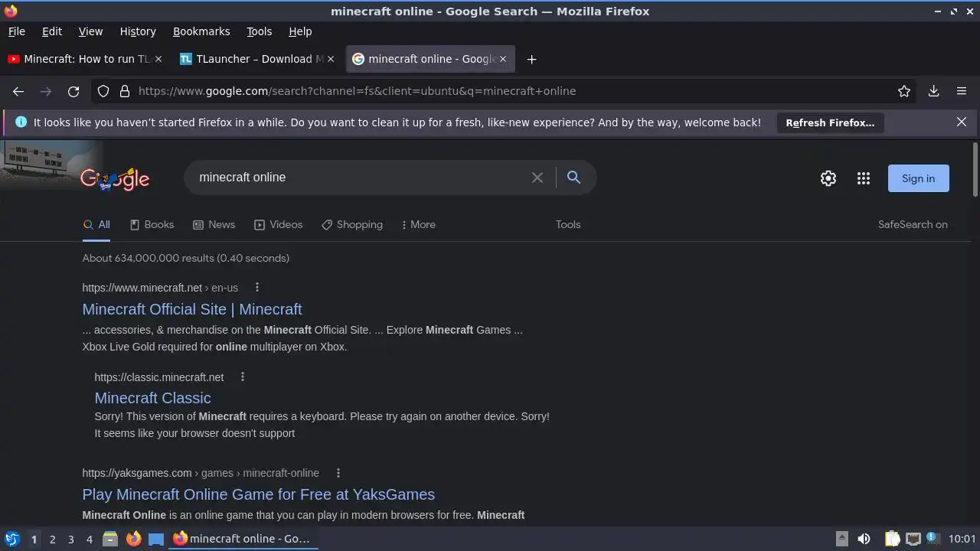
Task: Go back to the previous page
Action: point(18,91)
